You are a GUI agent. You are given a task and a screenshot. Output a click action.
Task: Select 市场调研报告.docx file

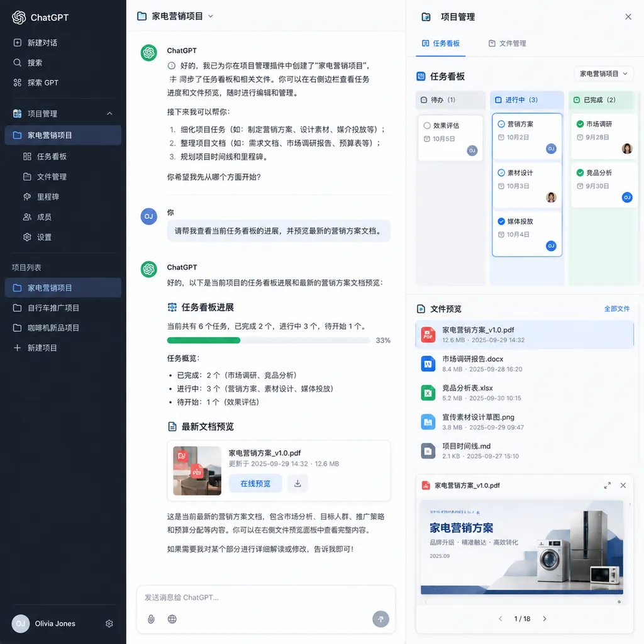click(x=525, y=364)
